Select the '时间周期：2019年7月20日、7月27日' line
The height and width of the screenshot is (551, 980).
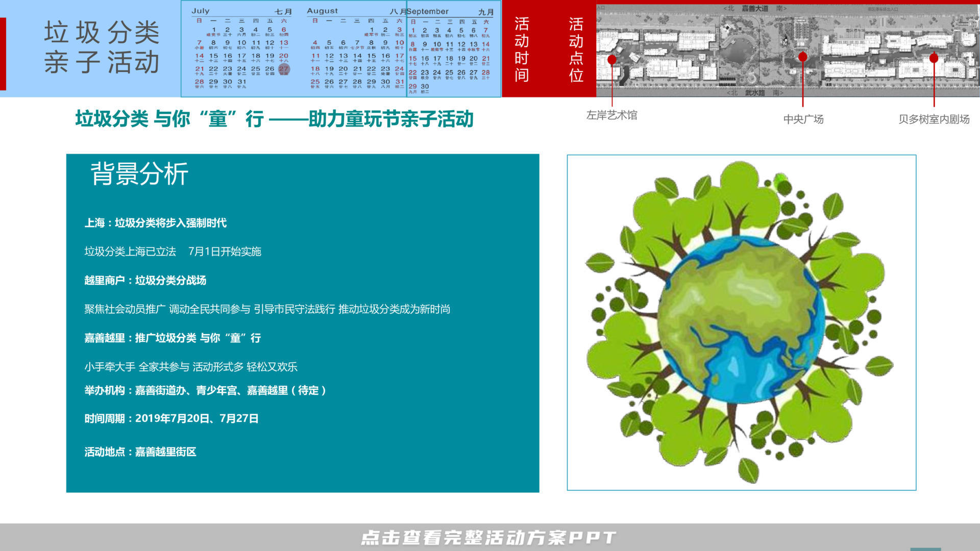[x=171, y=419]
